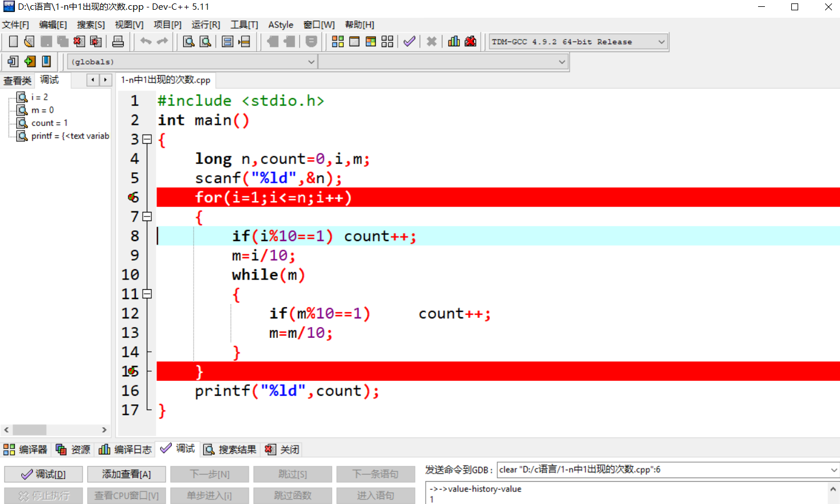Select the 编译器 bottom tab
This screenshot has height=504, width=840.
click(26, 450)
